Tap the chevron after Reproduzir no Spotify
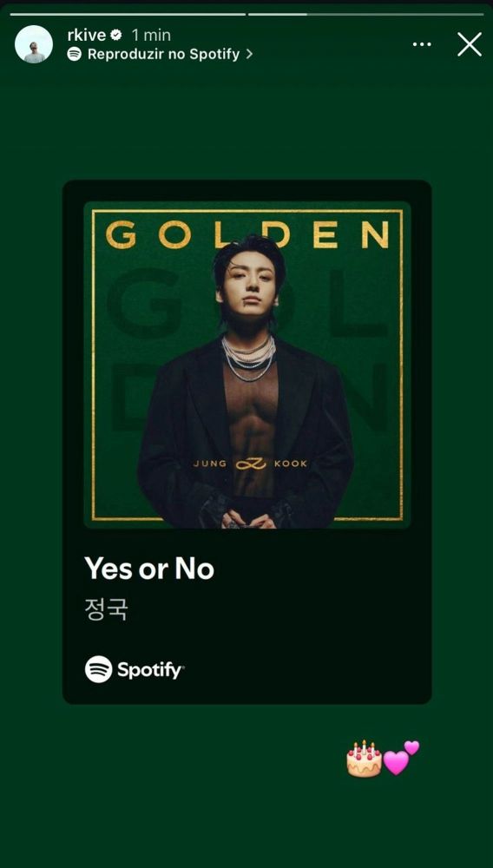493x868 pixels. tap(249, 54)
